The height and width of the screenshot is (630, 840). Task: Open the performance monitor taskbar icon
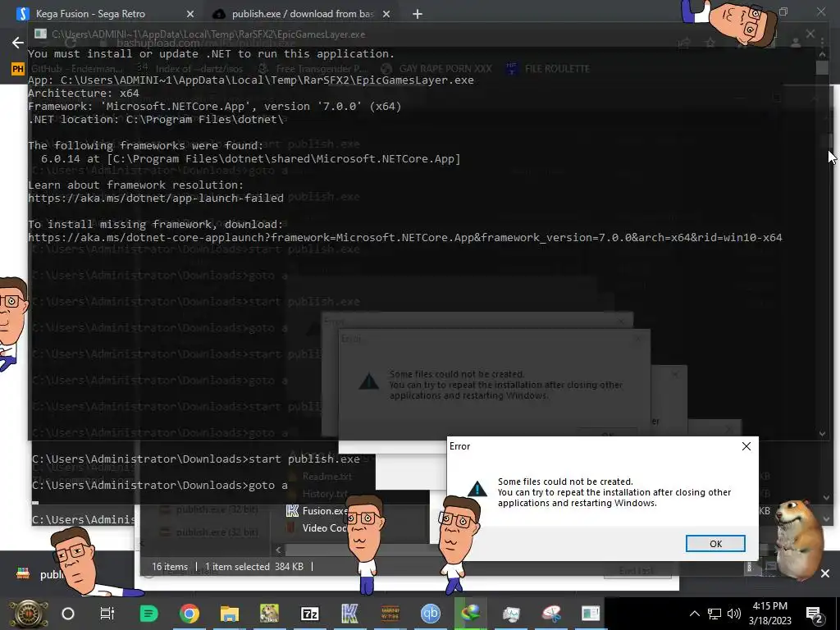pyautogui.click(x=511, y=614)
